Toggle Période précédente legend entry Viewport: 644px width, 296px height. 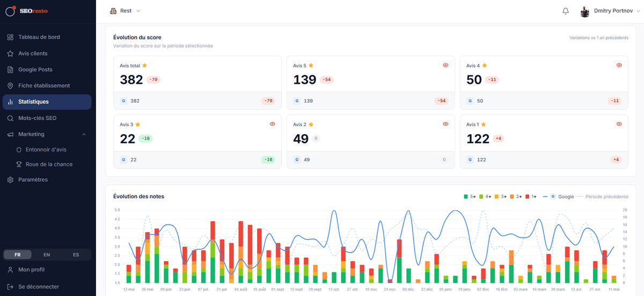tap(602, 197)
